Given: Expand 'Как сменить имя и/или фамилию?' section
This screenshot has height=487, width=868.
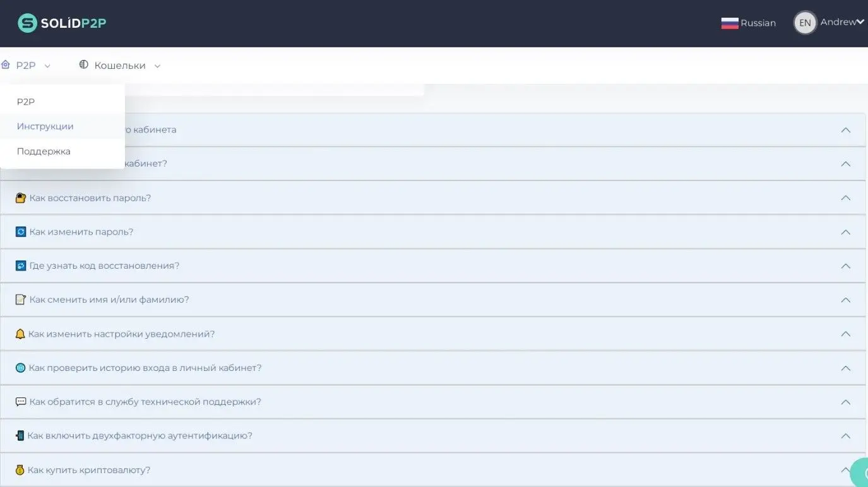Looking at the screenshot, I should pyautogui.click(x=845, y=300).
